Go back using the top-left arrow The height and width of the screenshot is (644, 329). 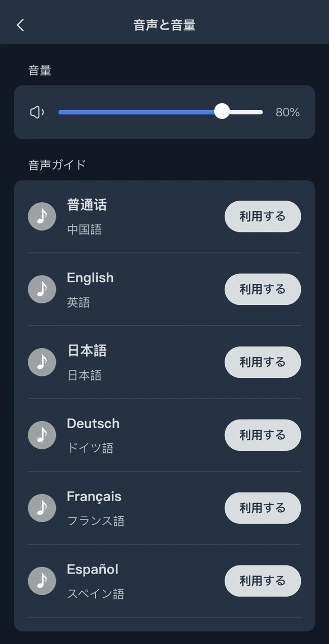[x=20, y=25]
